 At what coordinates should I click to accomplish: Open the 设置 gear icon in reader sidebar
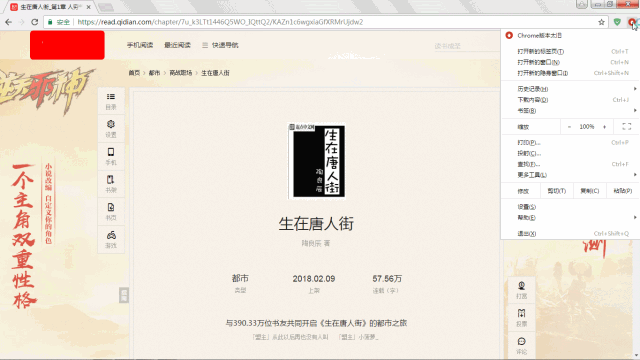[x=111, y=129]
